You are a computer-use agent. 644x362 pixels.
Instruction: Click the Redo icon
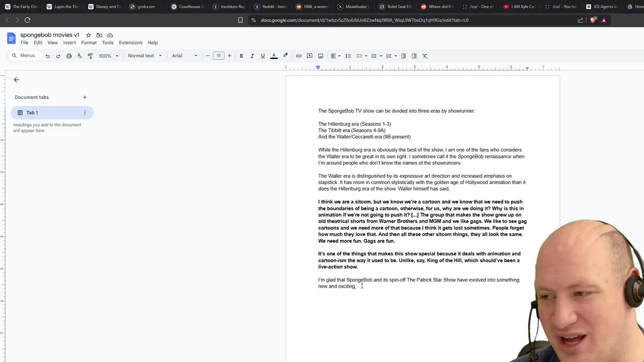click(58, 56)
